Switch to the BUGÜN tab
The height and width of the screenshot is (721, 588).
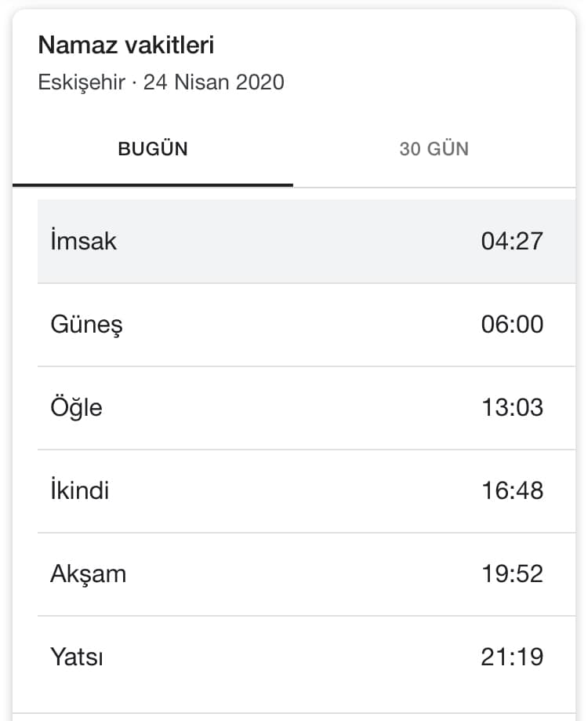click(x=153, y=149)
